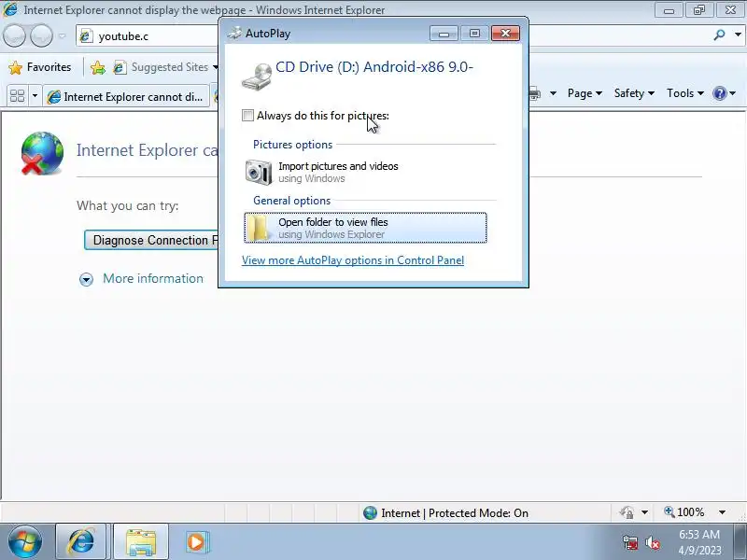Screen dimensions: 747x560
Task: Click the 100% zoom level button
Action: click(684, 512)
